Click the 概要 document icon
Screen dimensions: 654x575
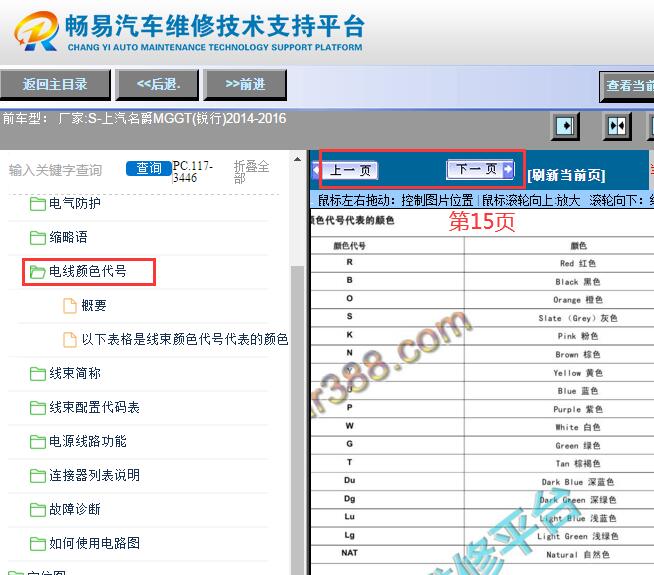[70, 305]
